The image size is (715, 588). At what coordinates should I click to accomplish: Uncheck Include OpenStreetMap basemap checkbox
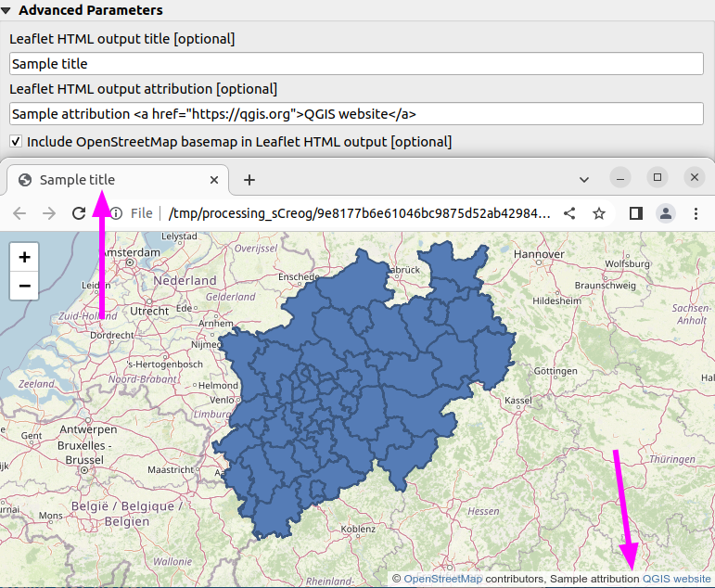point(16,142)
